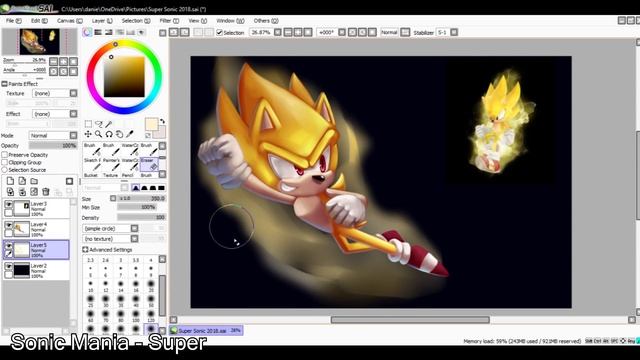640x360 pixels.
Task: Open the Canvas menu
Action: (x=69, y=21)
